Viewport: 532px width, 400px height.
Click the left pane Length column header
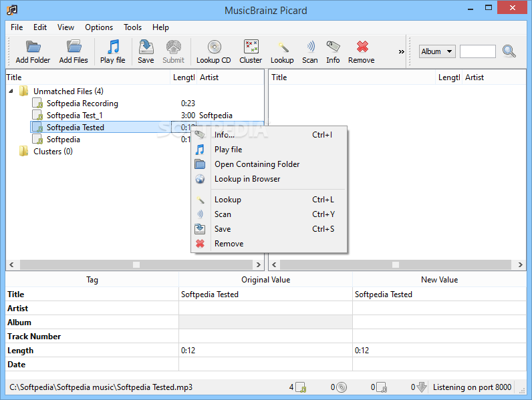pyautogui.click(x=184, y=77)
